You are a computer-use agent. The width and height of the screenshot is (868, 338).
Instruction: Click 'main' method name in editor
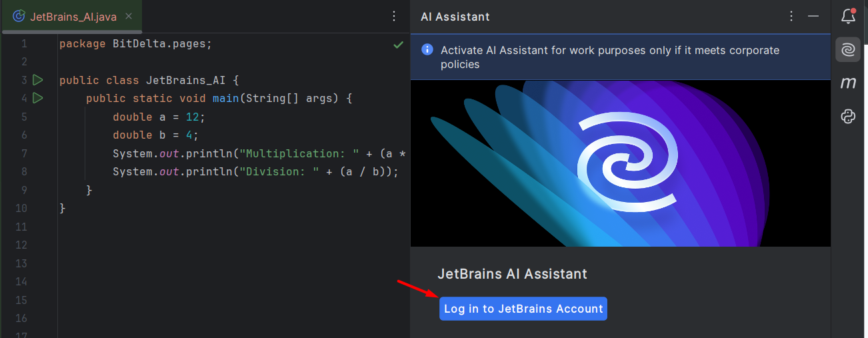pyautogui.click(x=225, y=98)
